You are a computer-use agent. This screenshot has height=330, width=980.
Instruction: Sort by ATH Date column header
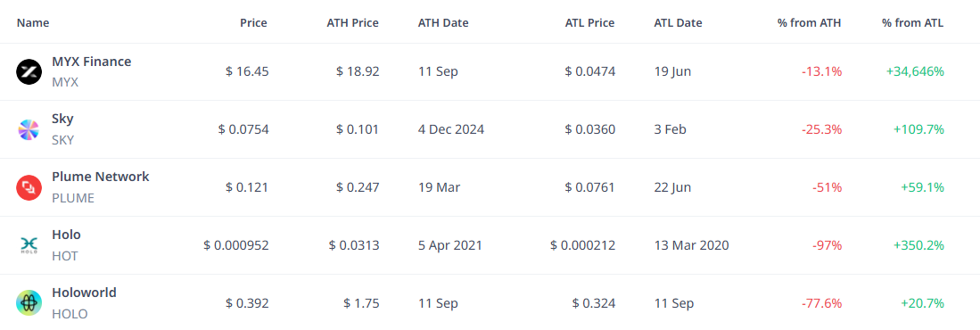pos(443,23)
